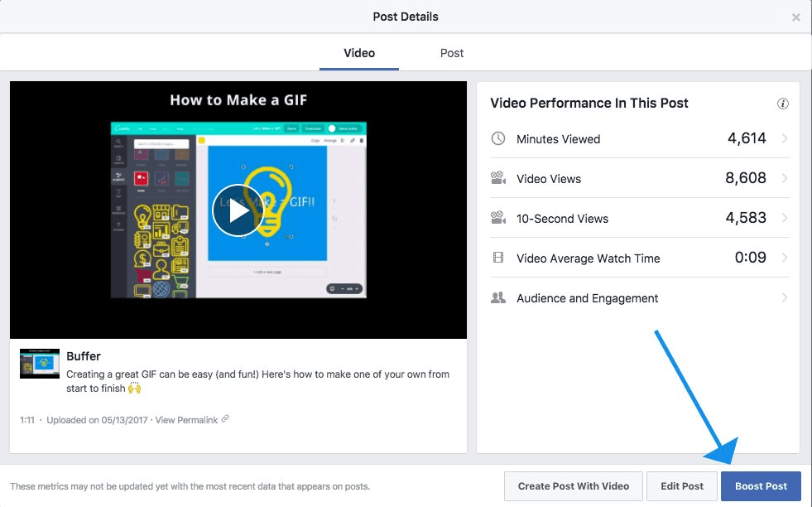This screenshot has width=812, height=507.
Task: Click the camera icon next to Video Views
Action: [x=498, y=178]
